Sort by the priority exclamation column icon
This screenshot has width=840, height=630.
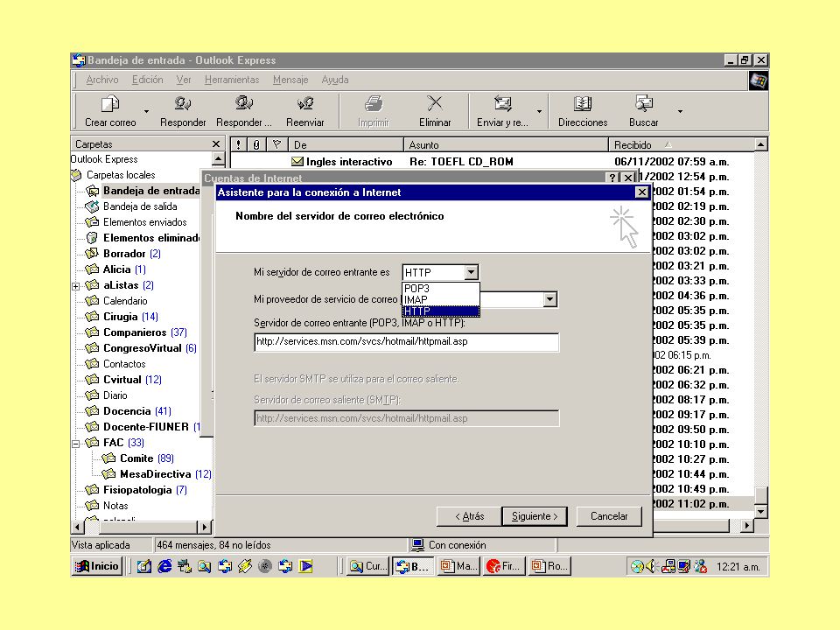click(238, 144)
